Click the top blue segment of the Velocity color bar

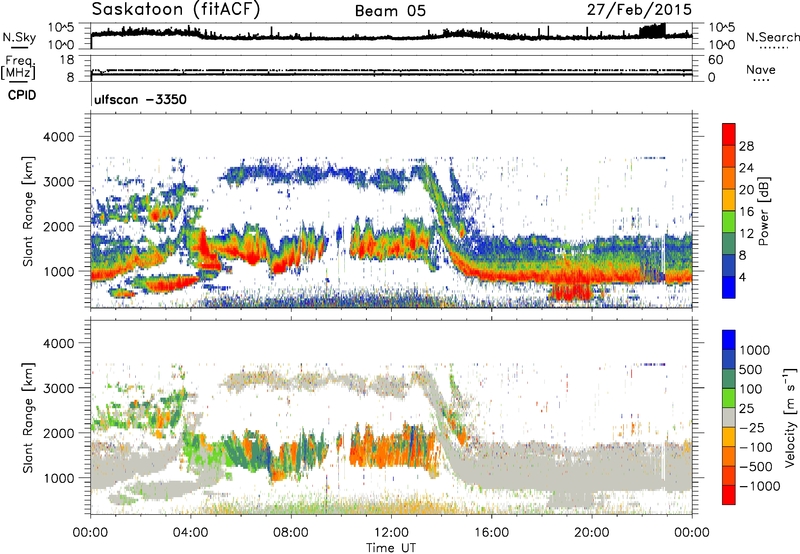tap(729, 340)
